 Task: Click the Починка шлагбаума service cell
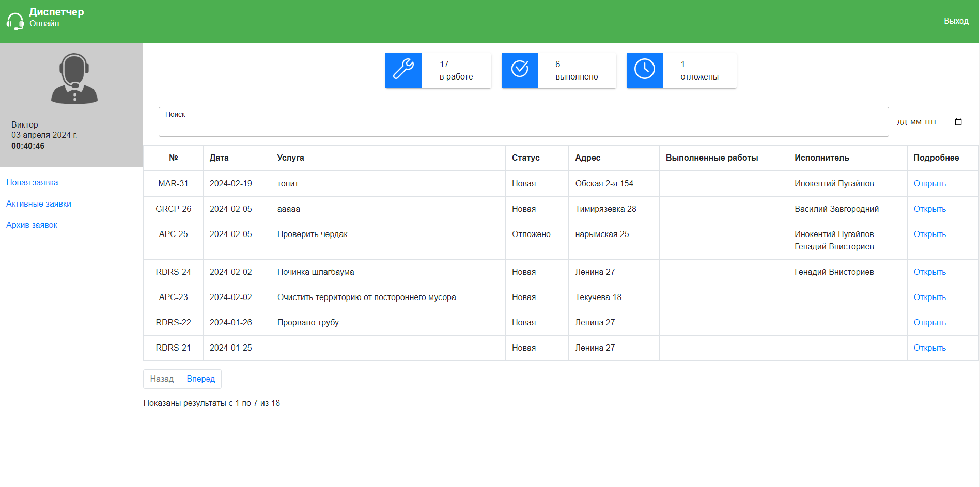388,272
